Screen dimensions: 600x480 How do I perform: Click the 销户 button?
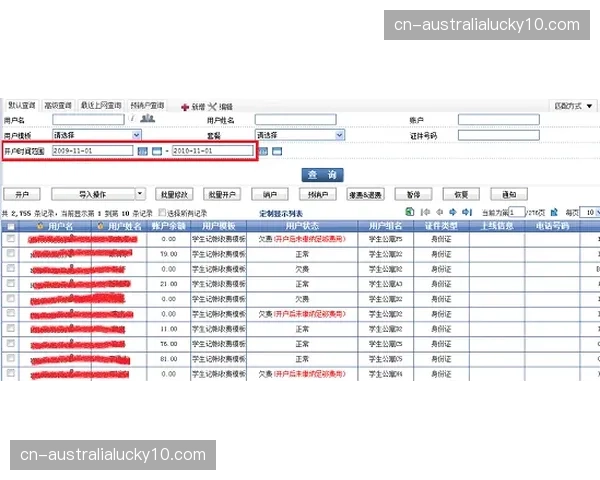tap(270, 194)
